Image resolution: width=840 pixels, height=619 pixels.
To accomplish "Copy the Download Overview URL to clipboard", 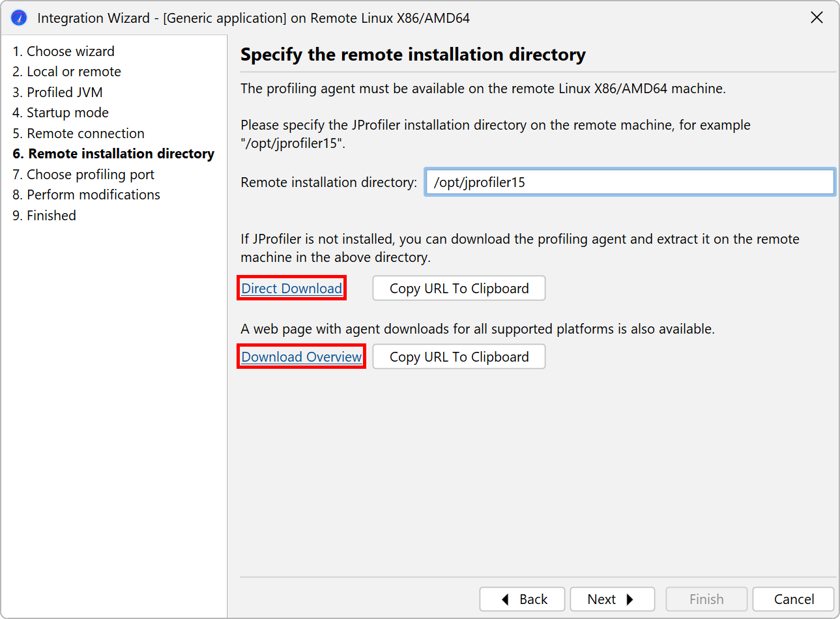I will pos(459,356).
